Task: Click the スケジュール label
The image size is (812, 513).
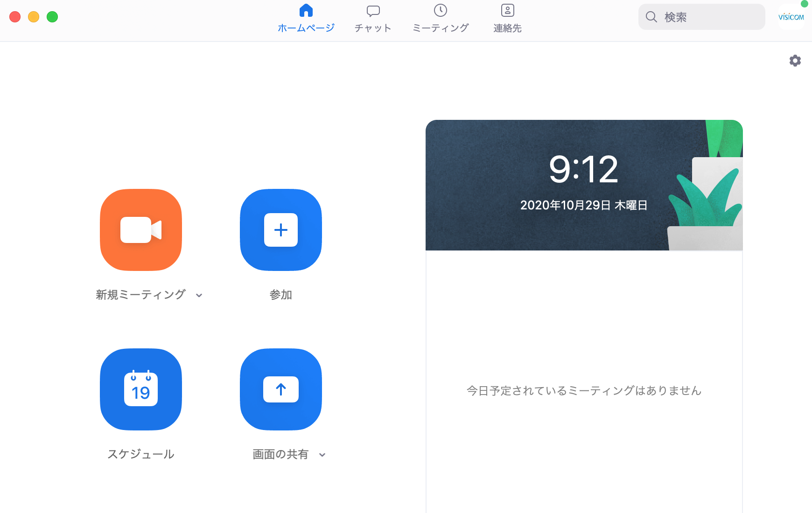Action: coord(141,454)
